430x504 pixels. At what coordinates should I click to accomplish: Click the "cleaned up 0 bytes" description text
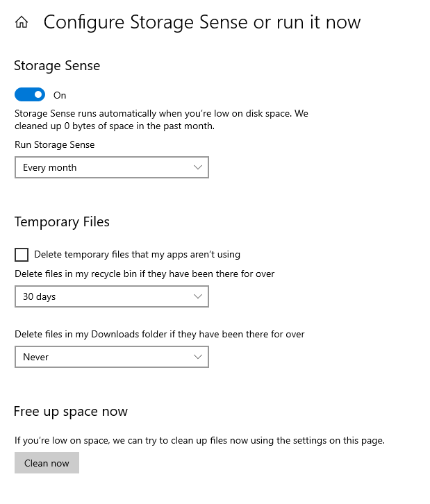(115, 126)
